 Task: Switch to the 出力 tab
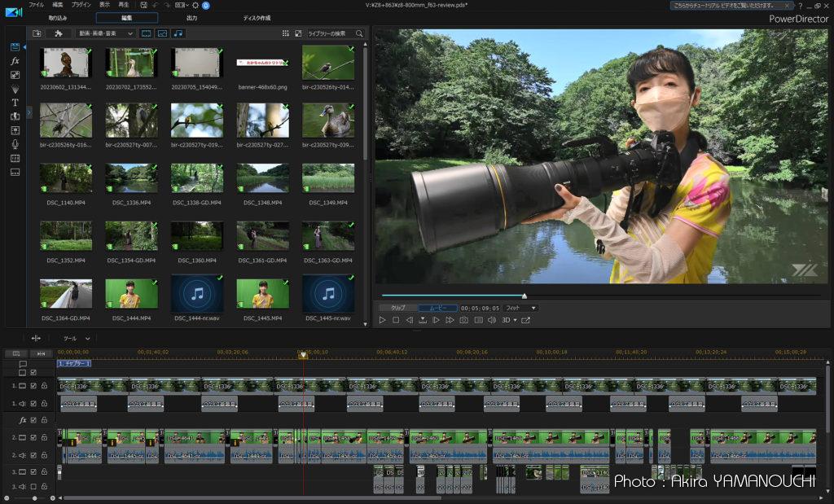point(191,18)
